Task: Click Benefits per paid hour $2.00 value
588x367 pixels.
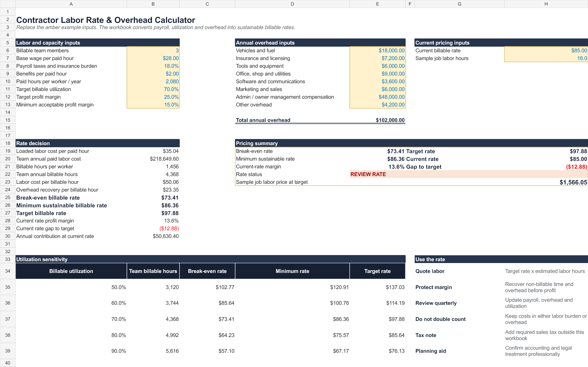Action: (153, 74)
